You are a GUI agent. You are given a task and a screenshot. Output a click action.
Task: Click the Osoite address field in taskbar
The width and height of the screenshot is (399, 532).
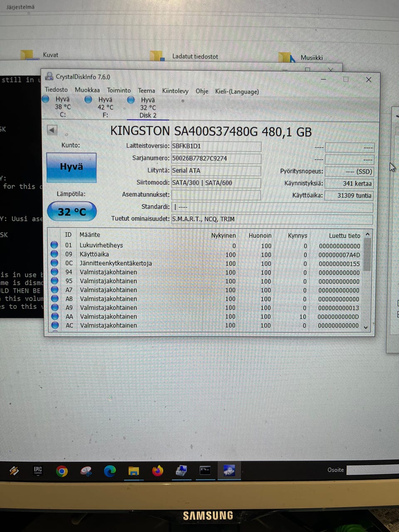point(372,470)
